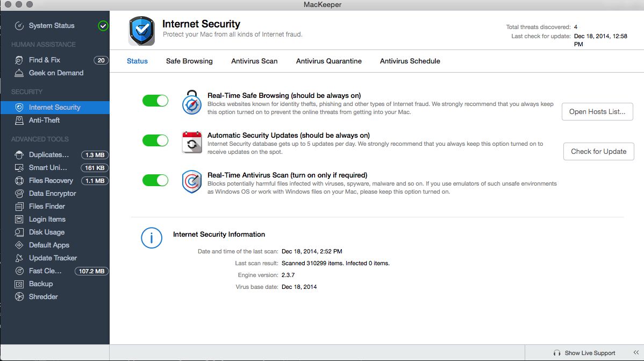Toggle Automatic Security Updates switch
Image resolution: width=644 pixels, height=361 pixels.
click(x=155, y=140)
